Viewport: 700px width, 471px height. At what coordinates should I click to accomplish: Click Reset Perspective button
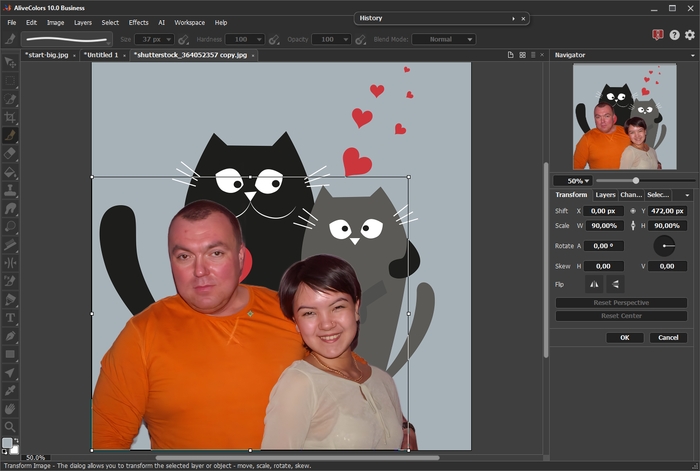pyautogui.click(x=621, y=303)
